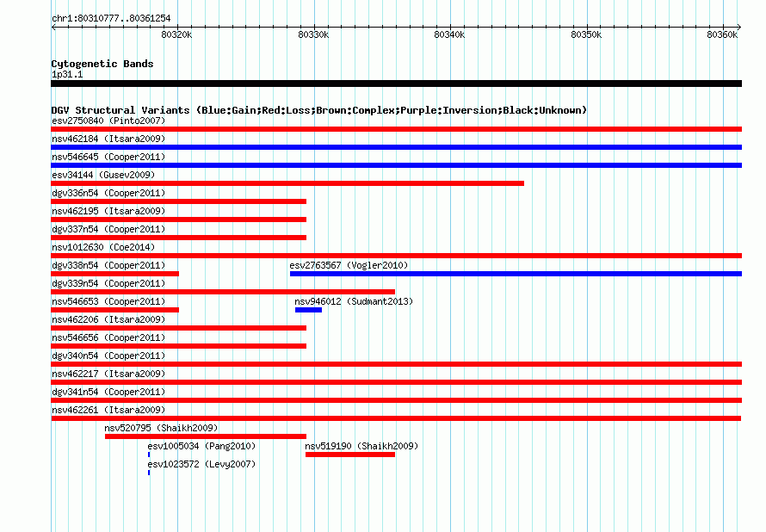766x532 pixels.
Task: Click the chr1:80310777..80361254 coordinate label
Action: 111,18
